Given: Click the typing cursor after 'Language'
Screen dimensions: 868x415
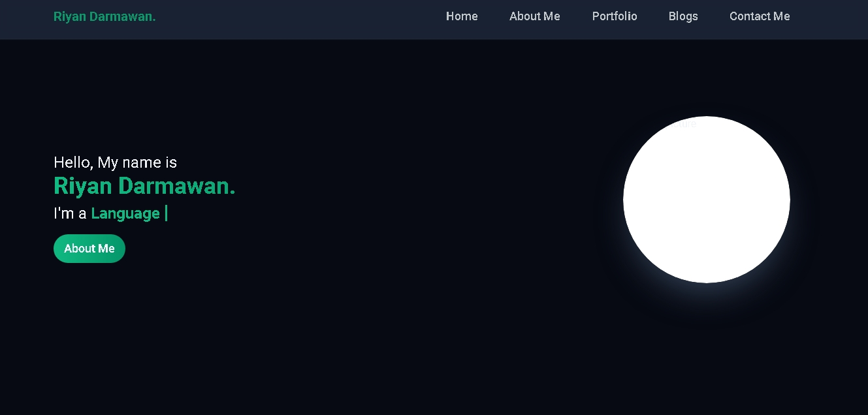Looking at the screenshot, I should (167, 213).
